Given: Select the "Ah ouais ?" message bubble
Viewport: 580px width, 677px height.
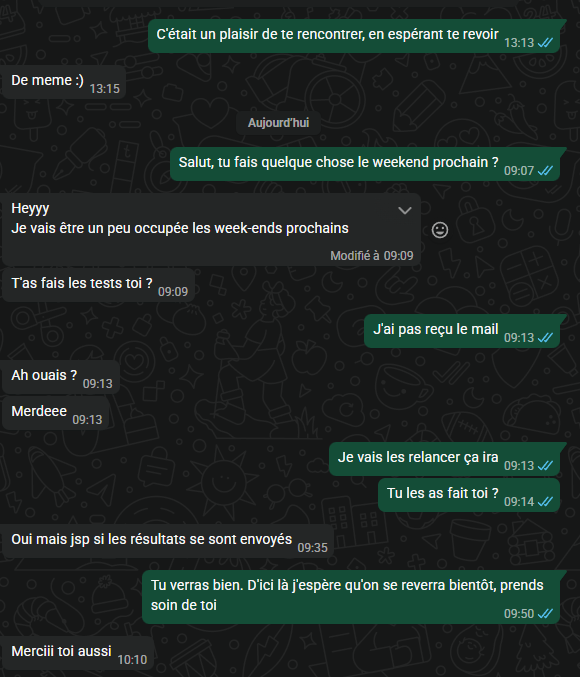Looking at the screenshot, I should [x=61, y=377].
